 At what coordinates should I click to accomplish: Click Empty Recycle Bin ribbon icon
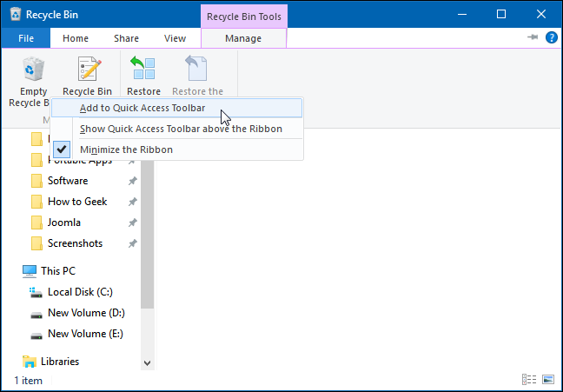(x=34, y=69)
